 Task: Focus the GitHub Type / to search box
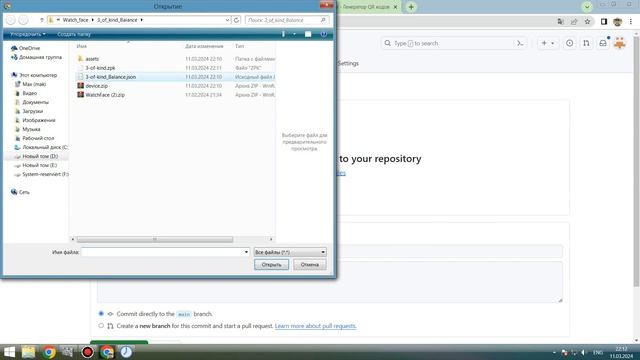(x=454, y=43)
